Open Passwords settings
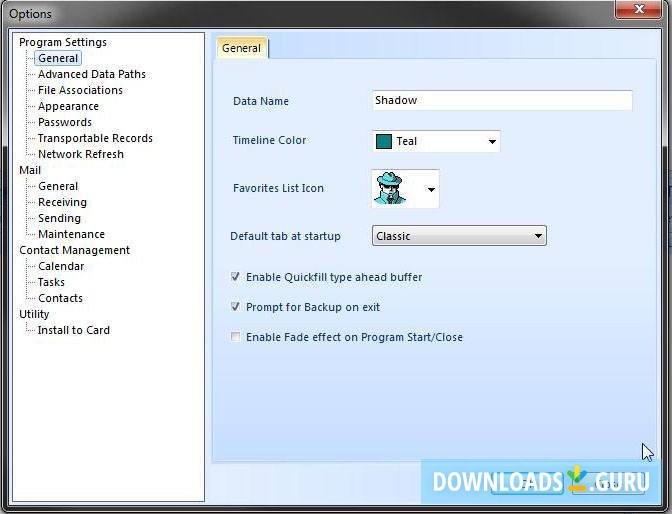This screenshot has width=672, height=514. coord(65,122)
